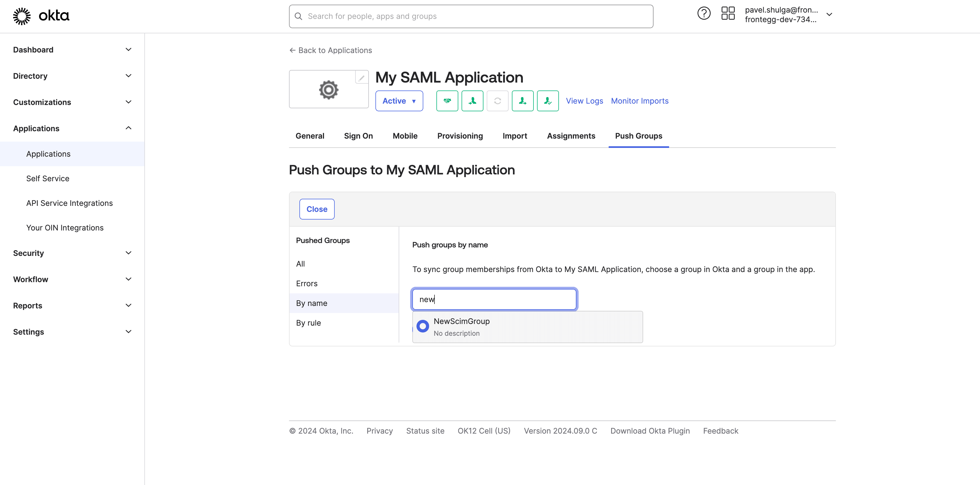
Task: Open View Logs link
Action: pos(584,101)
